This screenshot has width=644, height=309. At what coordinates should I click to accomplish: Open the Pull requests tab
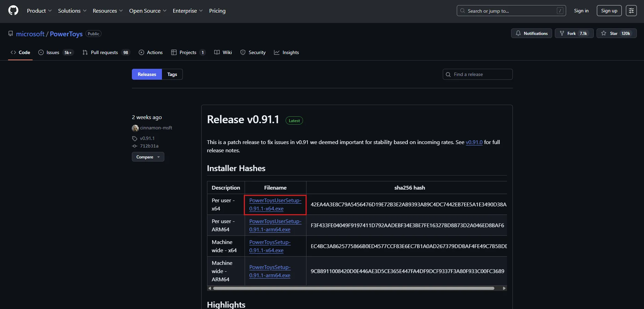[x=106, y=52]
